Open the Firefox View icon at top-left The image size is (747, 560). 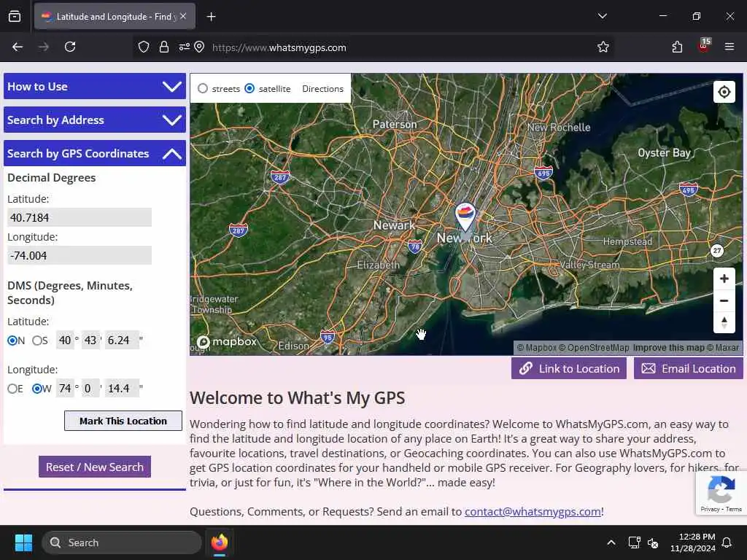15,17
